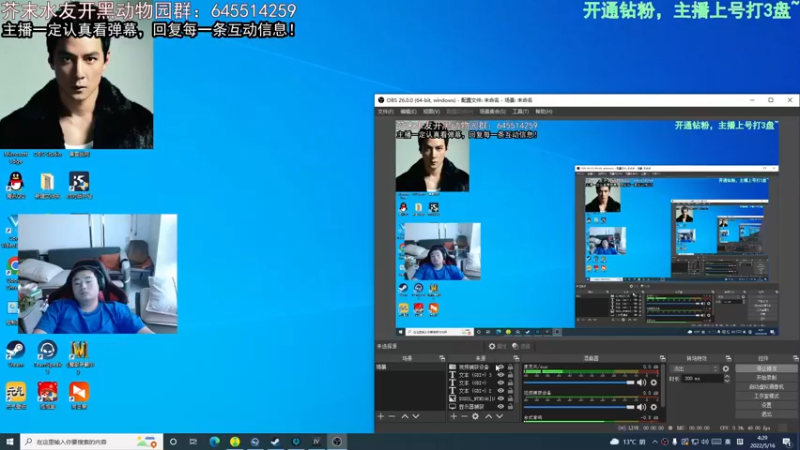Toggle visibility of 显示器捕获 source
800x450 pixels.
(501, 407)
